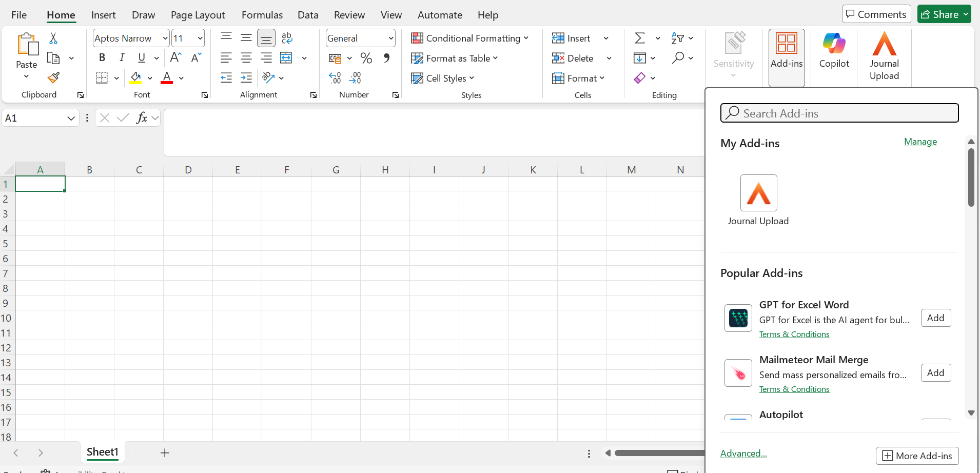Open the Page Layout tab
Image resolution: width=980 pixels, height=473 pixels.
click(x=198, y=15)
